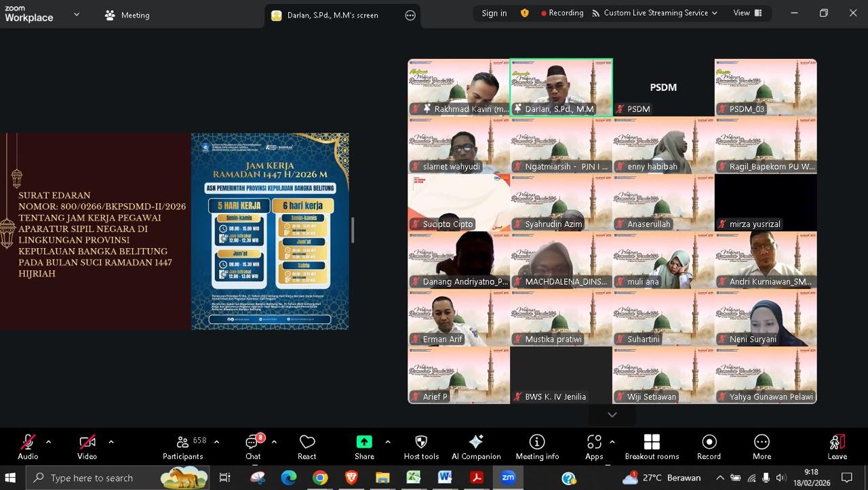Open the More options menu

762,447
